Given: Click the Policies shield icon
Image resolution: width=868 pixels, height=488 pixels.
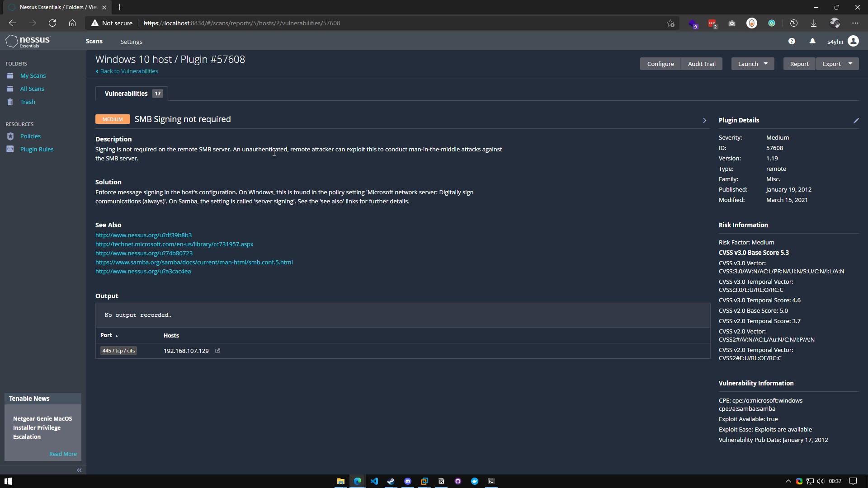Looking at the screenshot, I should coord(10,136).
